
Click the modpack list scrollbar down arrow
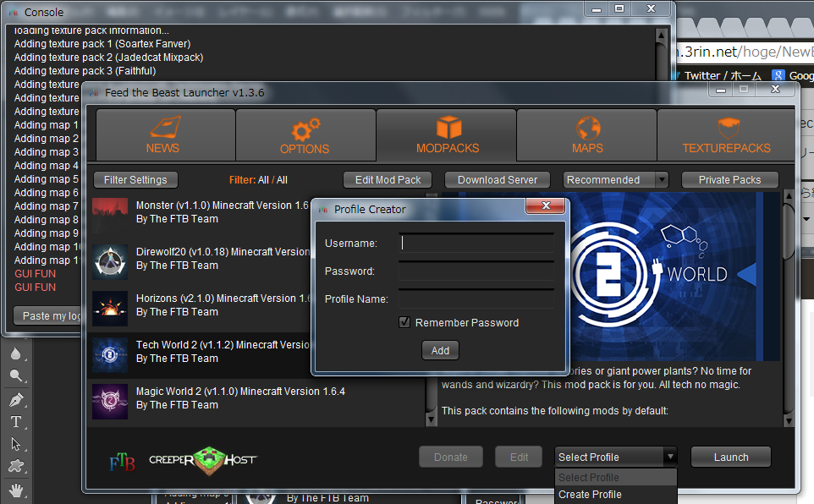pyautogui.click(x=431, y=419)
